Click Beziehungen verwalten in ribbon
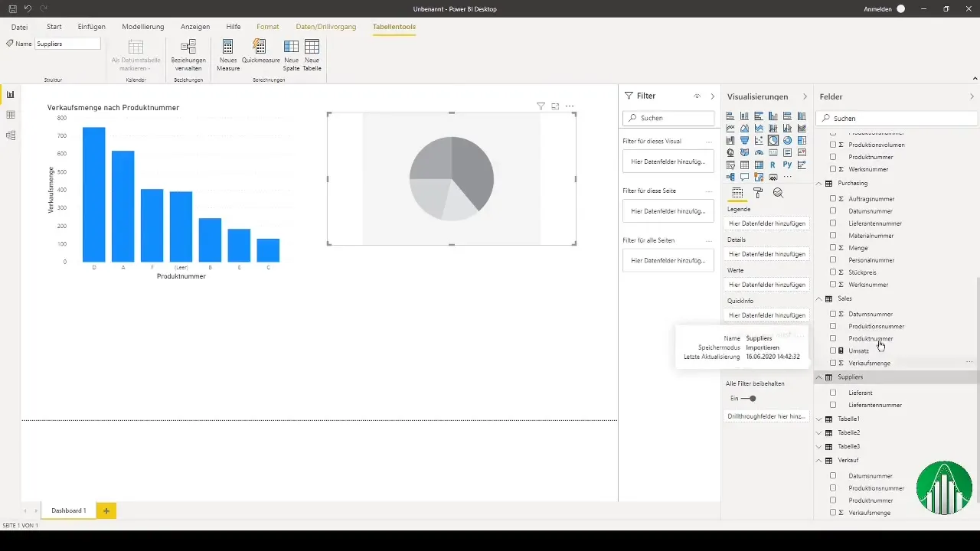The height and width of the screenshot is (551, 980). pyautogui.click(x=187, y=56)
